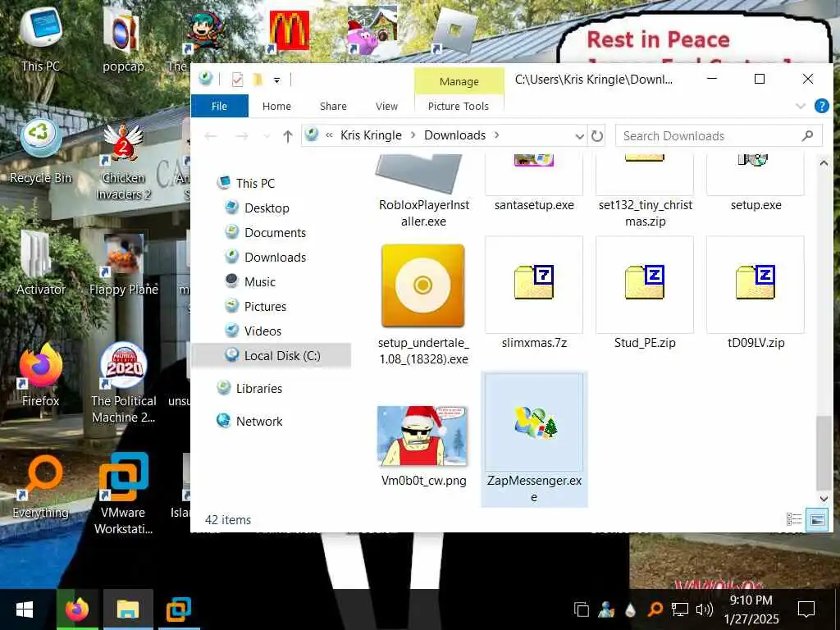Expand the chevron after Kris Kringle breadcrumb
Image resolution: width=840 pixels, height=630 pixels.
[x=413, y=135]
